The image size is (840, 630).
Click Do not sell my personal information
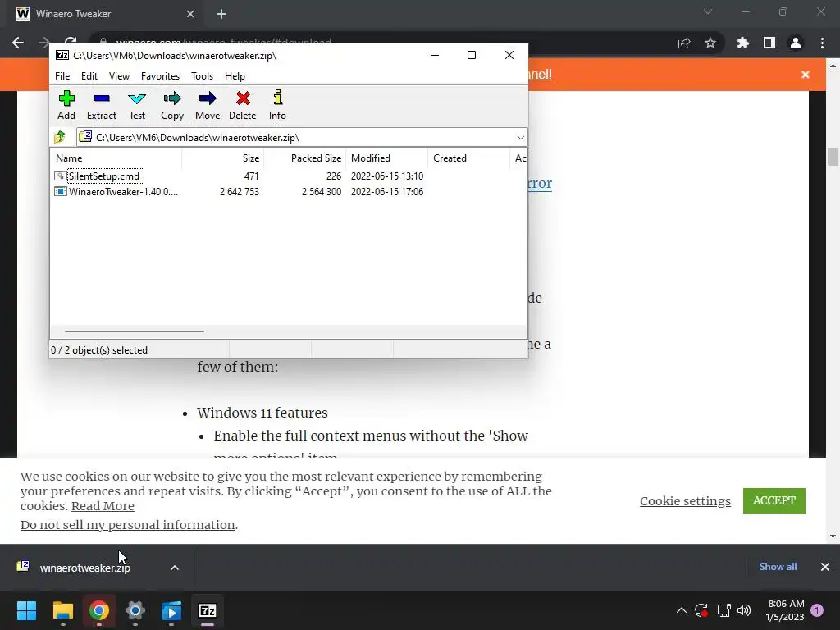click(127, 524)
